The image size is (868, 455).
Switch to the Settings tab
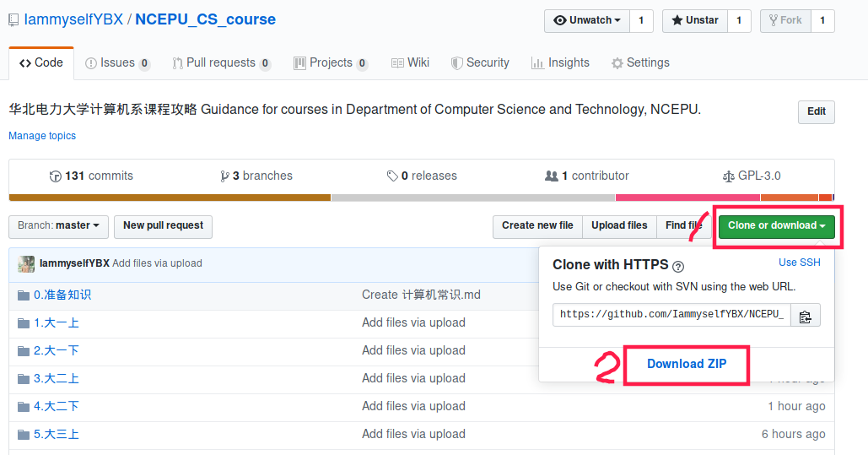pyautogui.click(x=640, y=63)
